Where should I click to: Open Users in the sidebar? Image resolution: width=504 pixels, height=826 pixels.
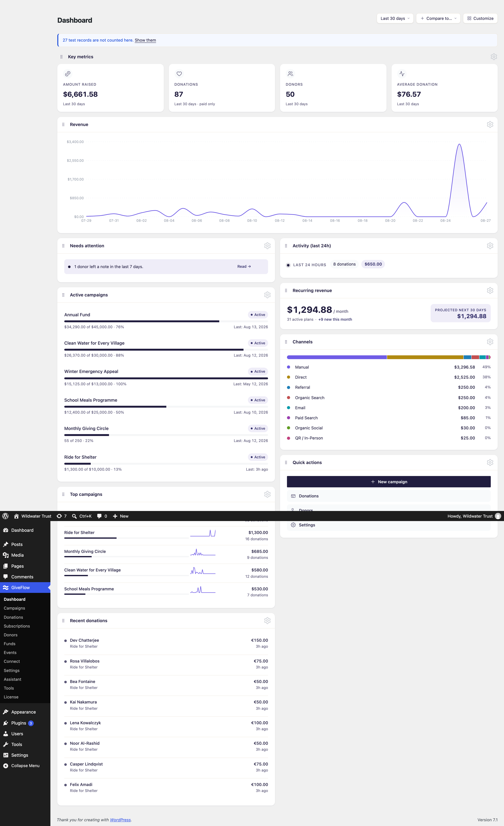pos(25,734)
